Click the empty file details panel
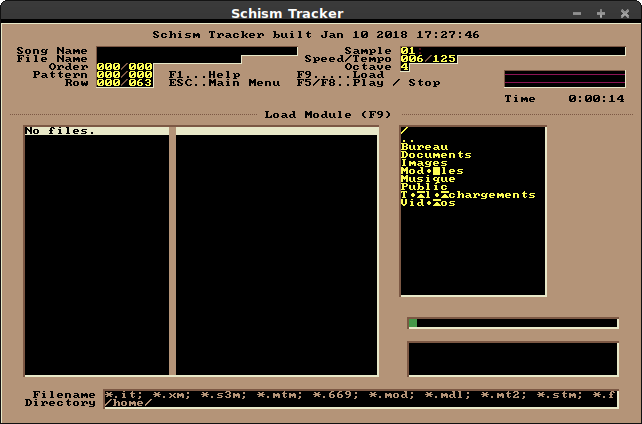This screenshot has width=642, height=424. click(x=276, y=251)
